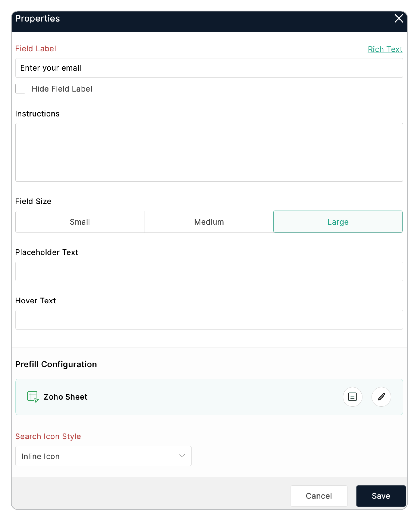The image size is (420, 519).
Task: Expand the Inline Icon chevron arrow
Action: (x=182, y=456)
